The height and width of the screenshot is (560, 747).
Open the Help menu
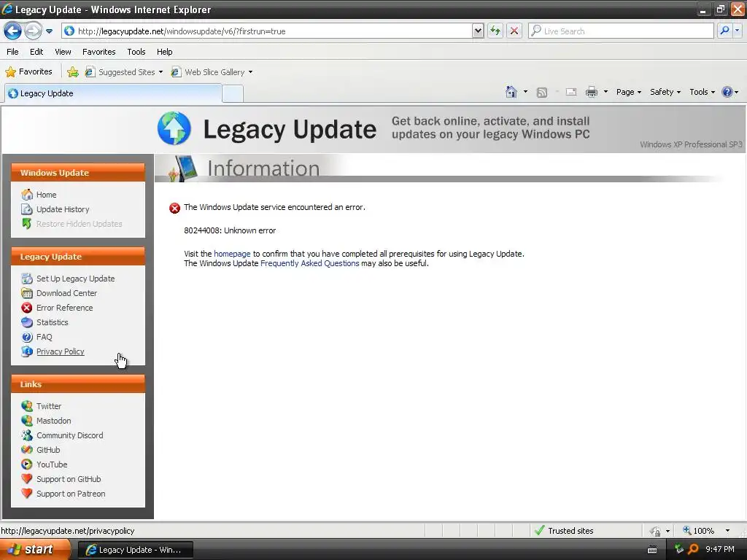click(164, 52)
